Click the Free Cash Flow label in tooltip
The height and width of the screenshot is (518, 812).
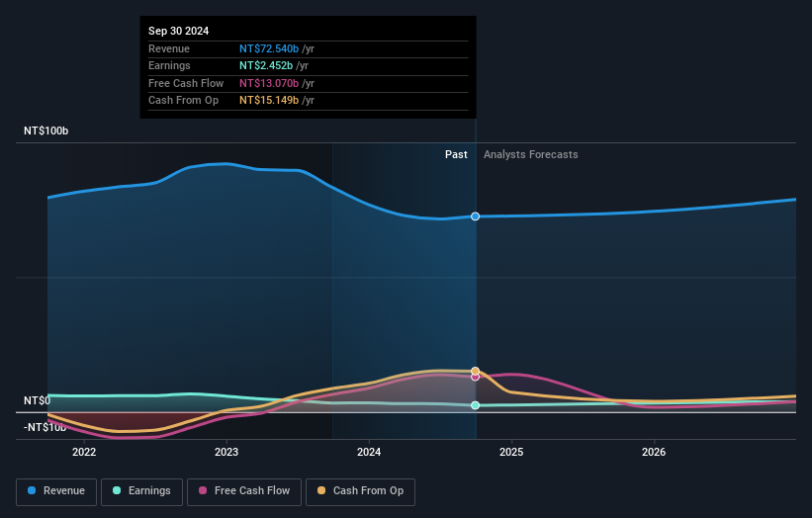pyautogui.click(x=186, y=83)
